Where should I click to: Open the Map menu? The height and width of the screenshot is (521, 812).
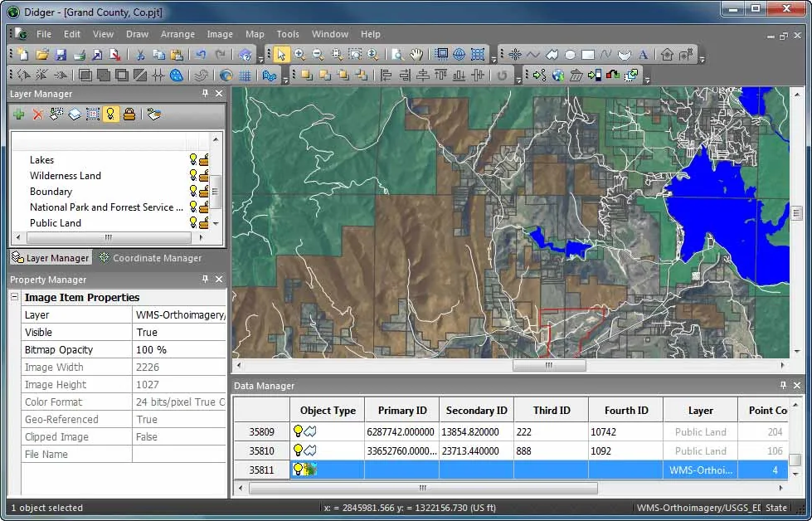coord(255,34)
